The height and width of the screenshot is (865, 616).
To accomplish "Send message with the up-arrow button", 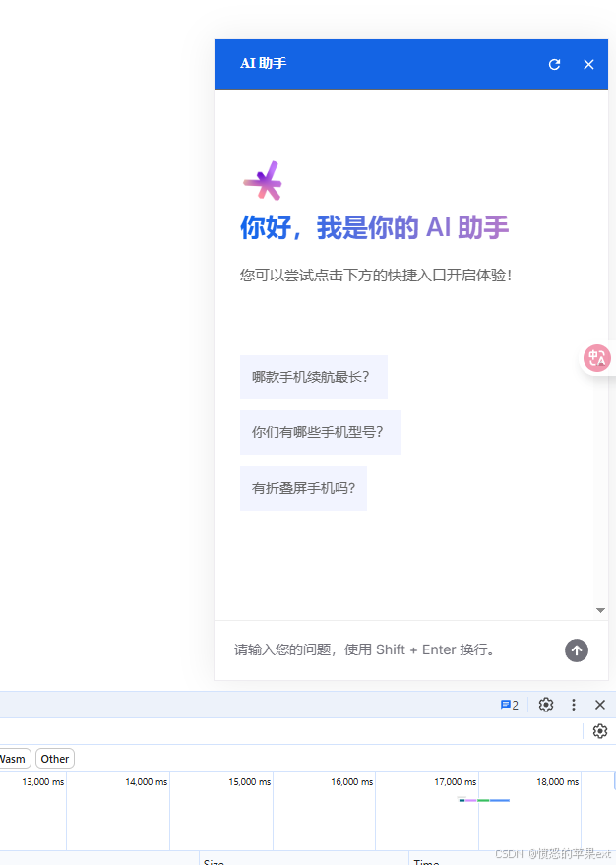I will tap(577, 650).
